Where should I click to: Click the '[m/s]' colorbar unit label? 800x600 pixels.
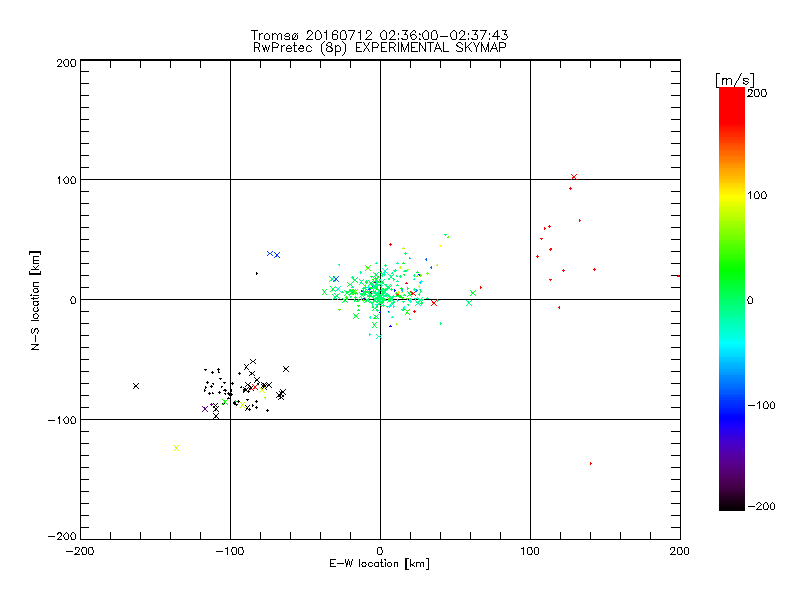click(735, 80)
